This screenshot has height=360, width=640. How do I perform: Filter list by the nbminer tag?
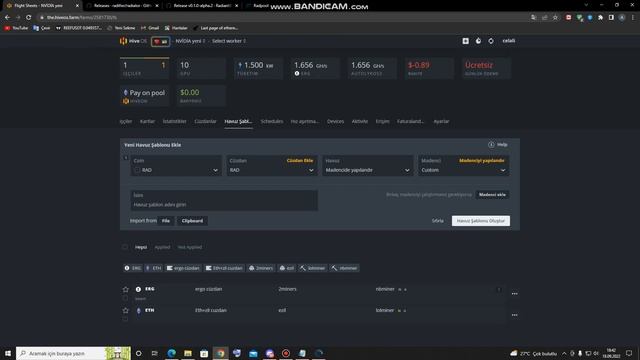pyautogui.click(x=344, y=268)
